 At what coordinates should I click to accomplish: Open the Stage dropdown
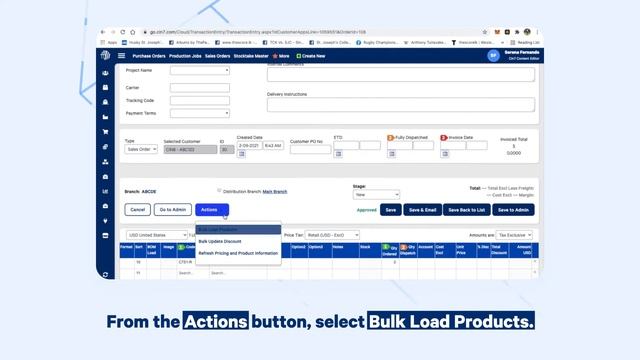(x=376, y=195)
